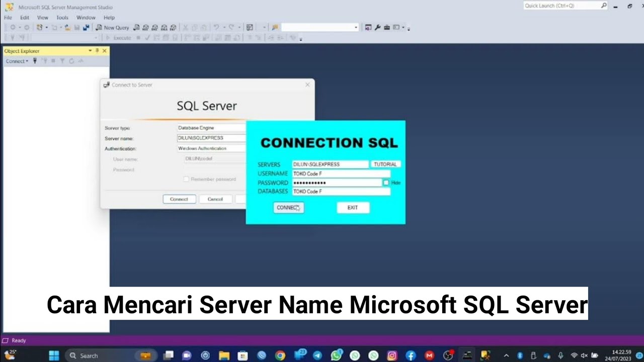Click Cancel button in Connect to Server dialog
The height and width of the screenshot is (362, 644).
(x=215, y=199)
